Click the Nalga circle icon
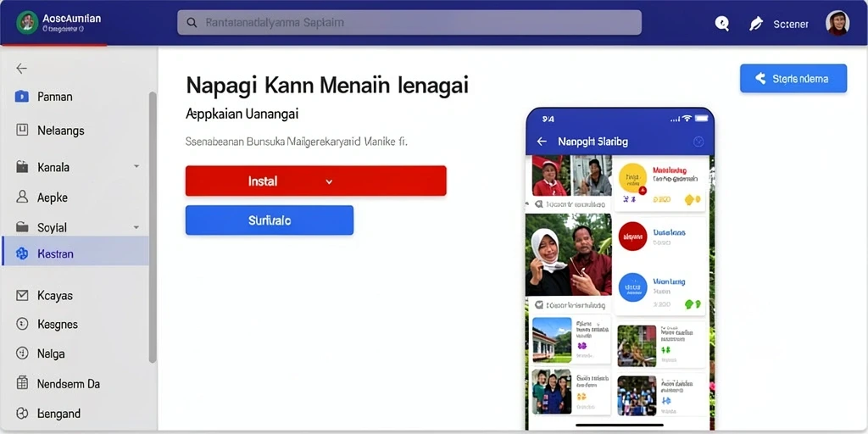The width and height of the screenshot is (868, 434). click(x=22, y=353)
